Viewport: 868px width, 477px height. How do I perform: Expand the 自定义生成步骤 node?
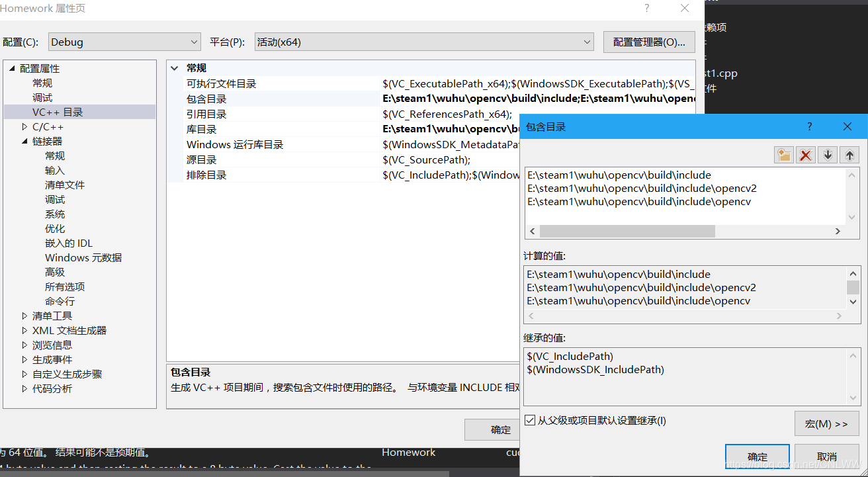[x=24, y=374]
